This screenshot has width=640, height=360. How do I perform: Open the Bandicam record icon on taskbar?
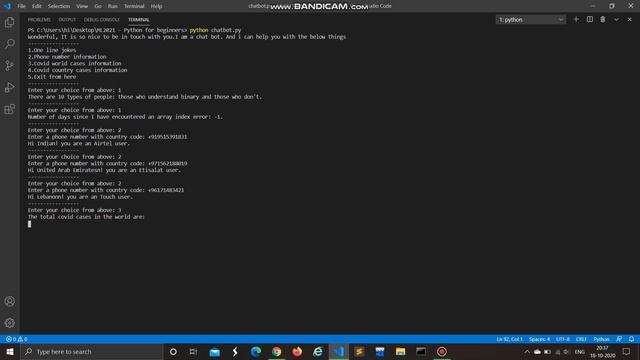pos(442,351)
